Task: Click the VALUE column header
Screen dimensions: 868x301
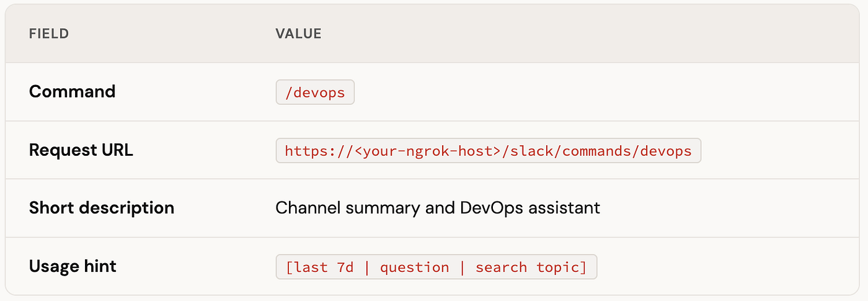Action: pyautogui.click(x=298, y=34)
